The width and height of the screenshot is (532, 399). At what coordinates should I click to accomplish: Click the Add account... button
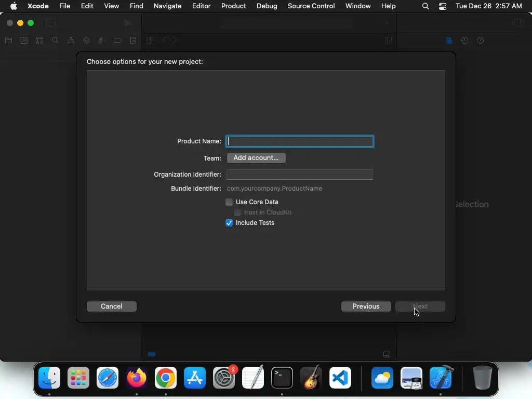coord(256,158)
